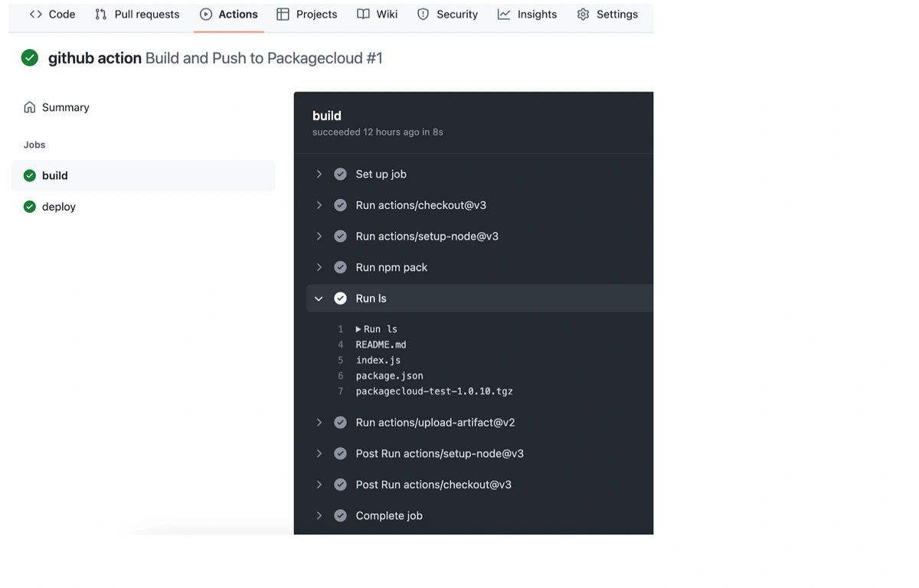Click log line packagecloud-test-1.0.10.tgz
919x588 pixels.
[434, 391]
